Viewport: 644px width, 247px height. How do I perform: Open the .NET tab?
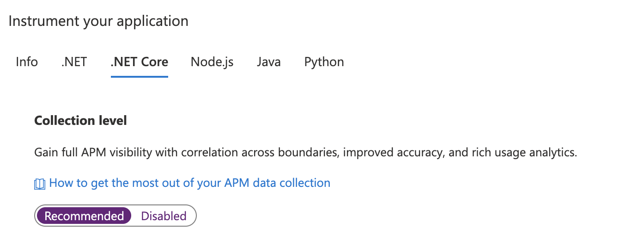pos(74,62)
